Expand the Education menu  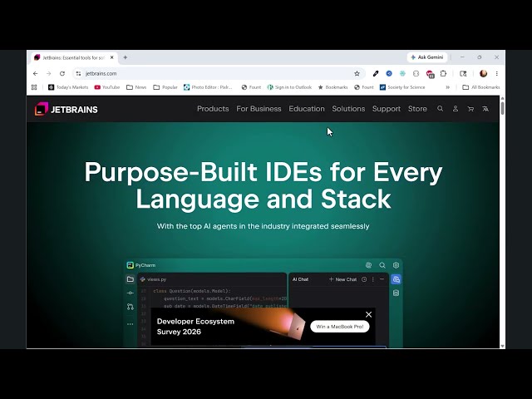coord(307,109)
